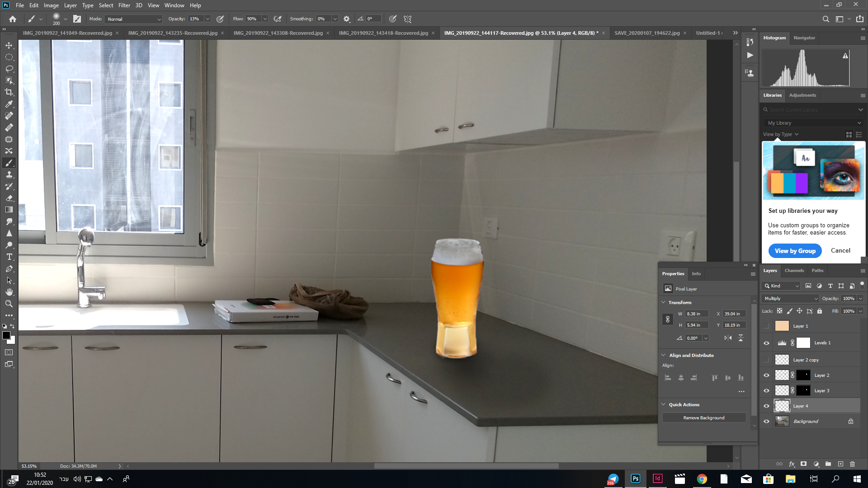Open the brush Mode dropdown

pyautogui.click(x=133, y=19)
